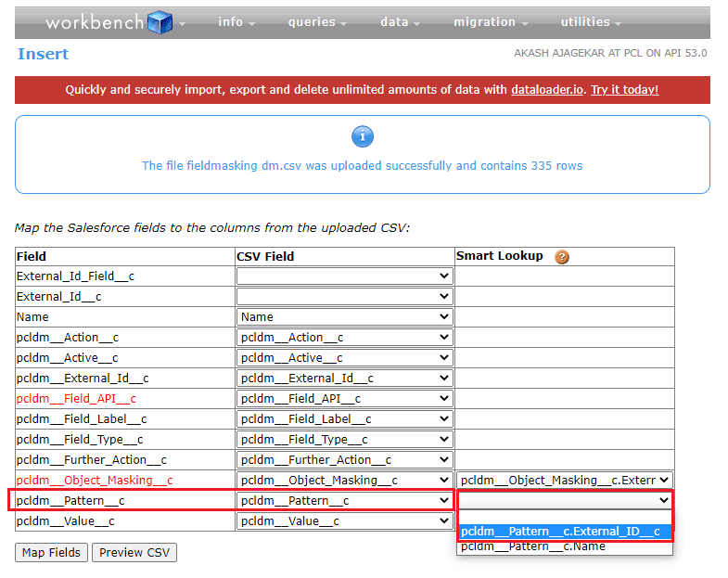Expand CSV Field dropdown for External_Id_Field__c

344,276
